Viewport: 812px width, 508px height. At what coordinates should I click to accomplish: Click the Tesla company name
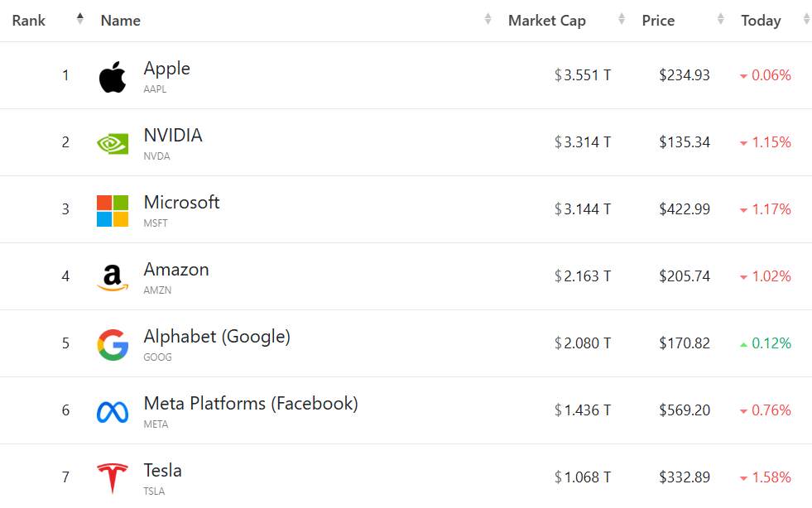(162, 471)
